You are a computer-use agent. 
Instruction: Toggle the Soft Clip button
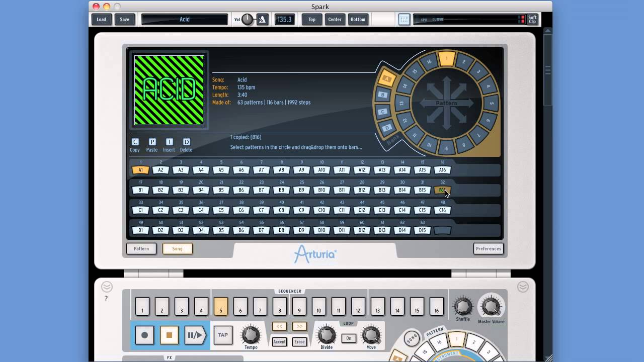pos(532,20)
